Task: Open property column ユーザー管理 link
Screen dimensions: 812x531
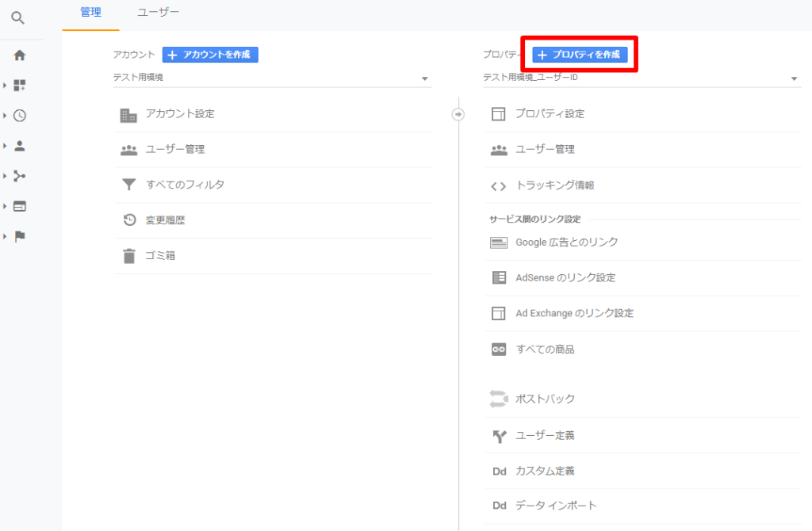Action: (x=545, y=150)
